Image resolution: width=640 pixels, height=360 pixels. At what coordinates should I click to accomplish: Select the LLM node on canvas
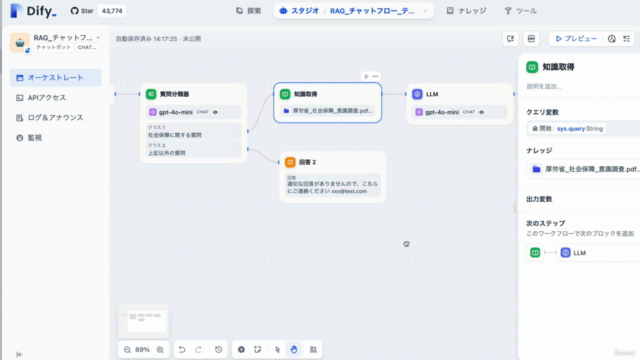pyautogui.click(x=460, y=104)
